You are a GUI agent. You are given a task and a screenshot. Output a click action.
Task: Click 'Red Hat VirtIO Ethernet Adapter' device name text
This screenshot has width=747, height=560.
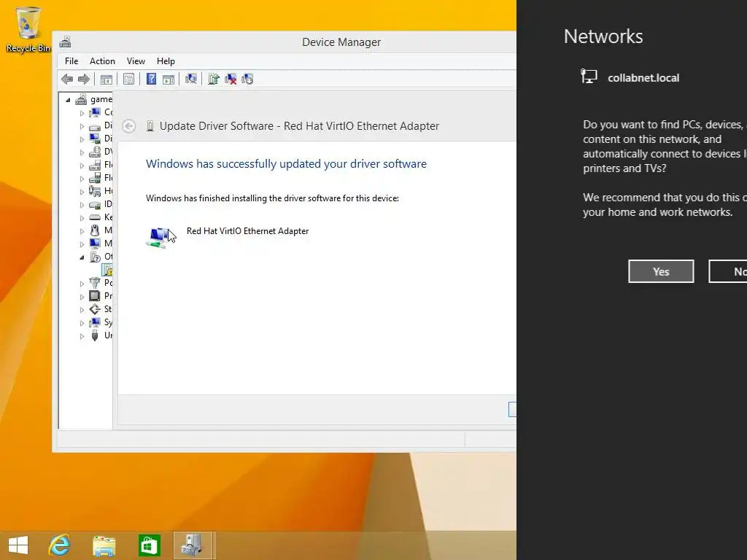(x=248, y=231)
